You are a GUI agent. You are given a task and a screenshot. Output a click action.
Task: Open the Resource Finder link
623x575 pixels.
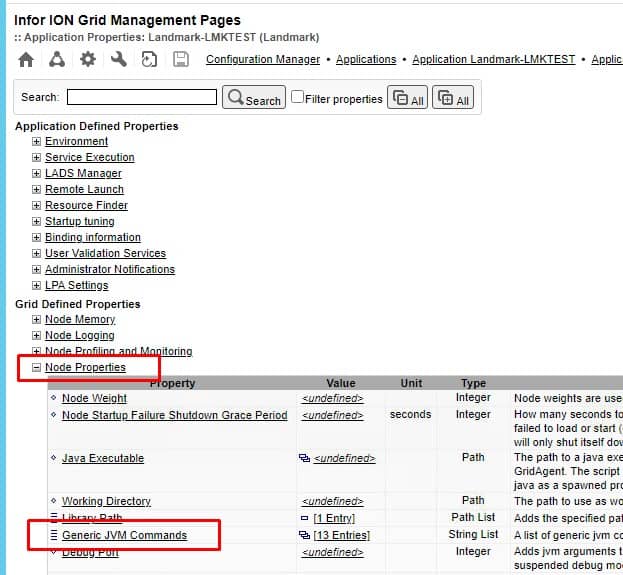86,205
